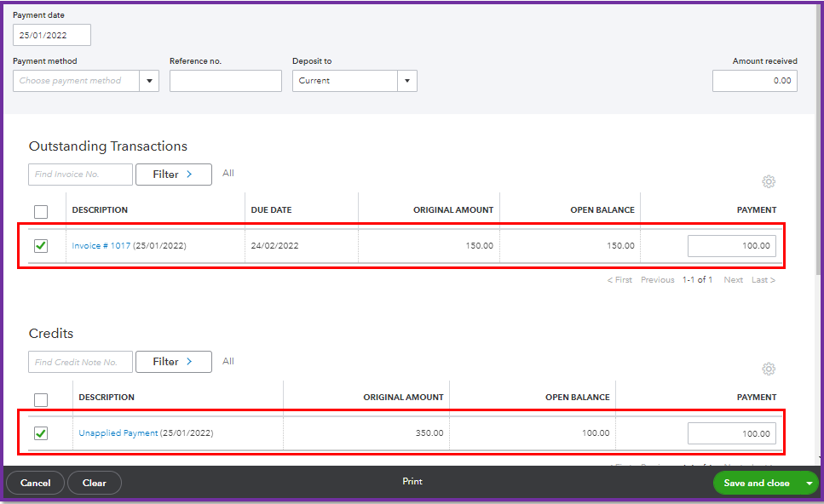Click Payment date field
Viewport: 824px width, 504px height.
51,35
